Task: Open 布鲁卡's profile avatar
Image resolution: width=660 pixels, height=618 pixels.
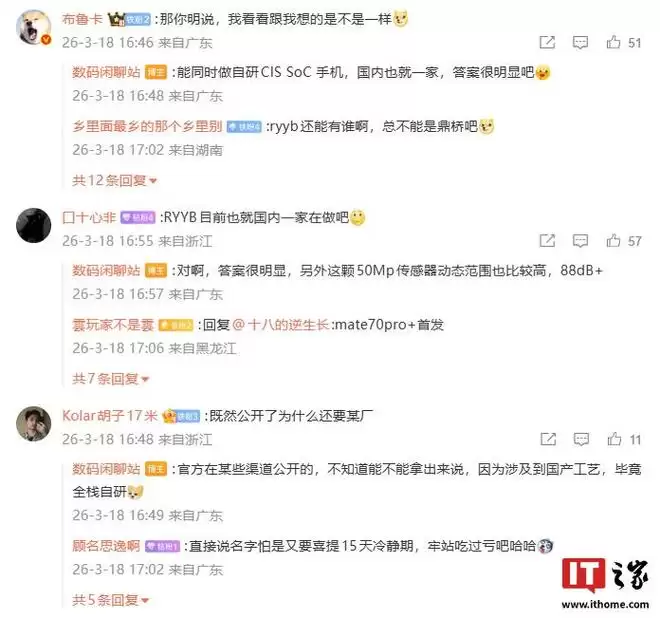Action: click(x=33, y=27)
